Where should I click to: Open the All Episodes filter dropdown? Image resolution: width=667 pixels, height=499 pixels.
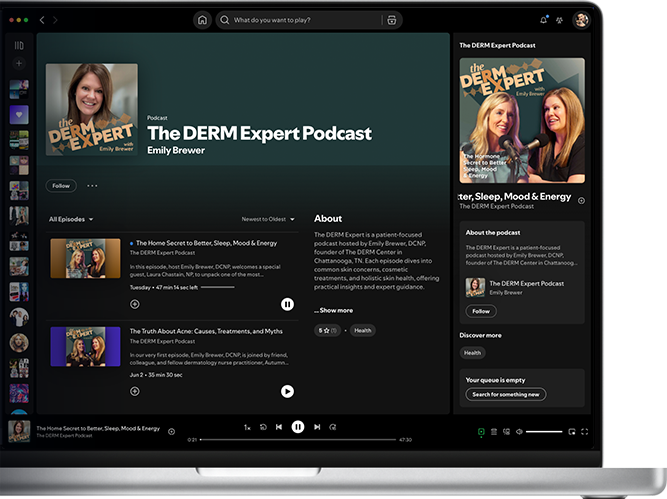tap(71, 219)
